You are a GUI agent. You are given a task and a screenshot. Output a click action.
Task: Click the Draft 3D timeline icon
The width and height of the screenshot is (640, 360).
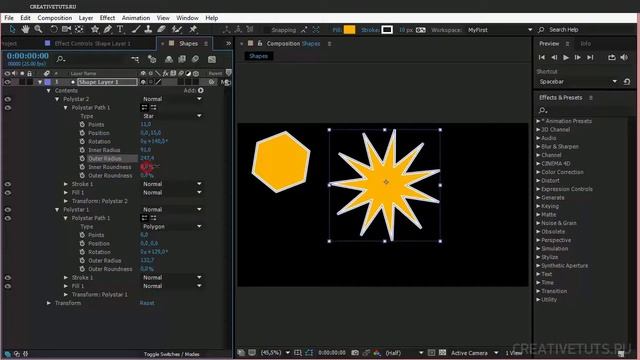[152, 60]
